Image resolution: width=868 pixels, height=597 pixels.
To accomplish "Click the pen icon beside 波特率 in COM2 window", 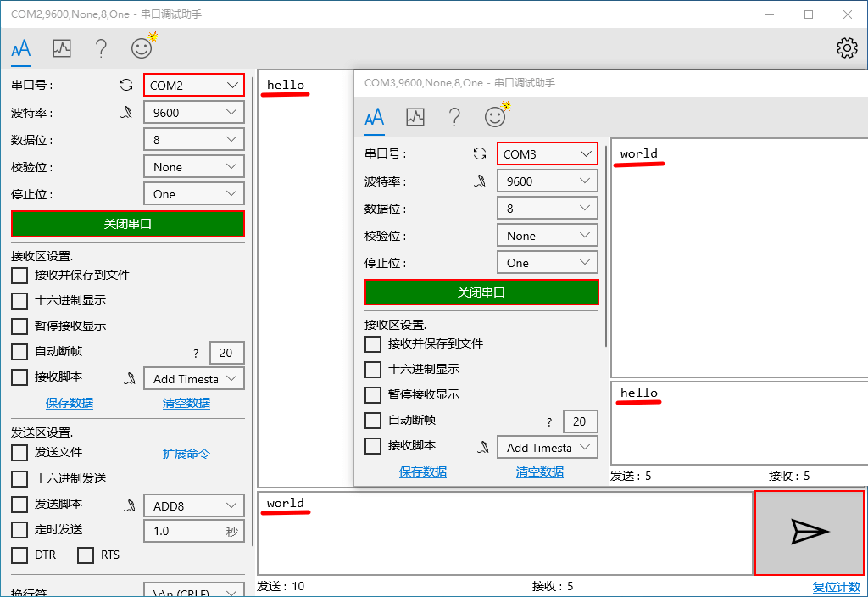I will point(125,111).
